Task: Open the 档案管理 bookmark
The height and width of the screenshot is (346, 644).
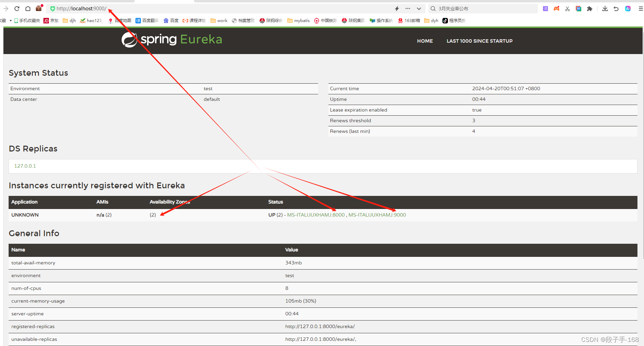Action: 243,21
